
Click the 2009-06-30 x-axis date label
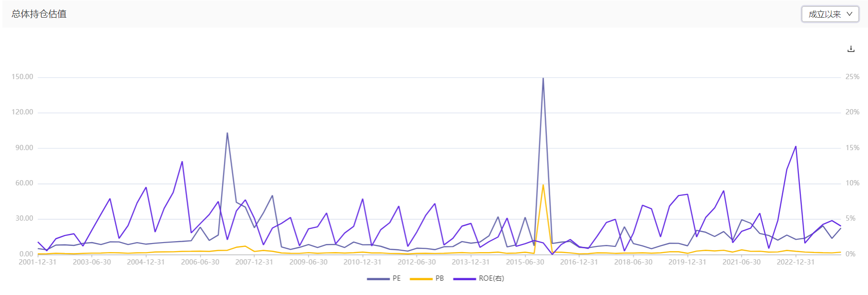[x=308, y=262]
